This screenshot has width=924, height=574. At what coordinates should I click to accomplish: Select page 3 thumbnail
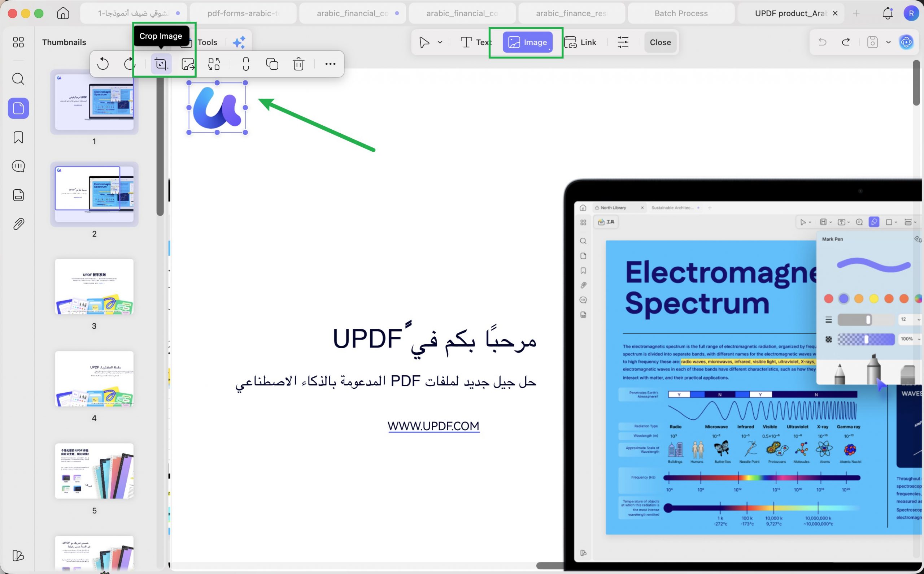pyautogui.click(x=94, y=286)
